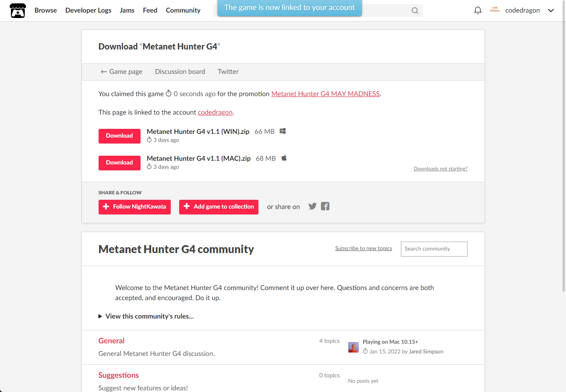Share on Facebook icon
Viewport: 566px width, 392px height.
pos(325,206)
